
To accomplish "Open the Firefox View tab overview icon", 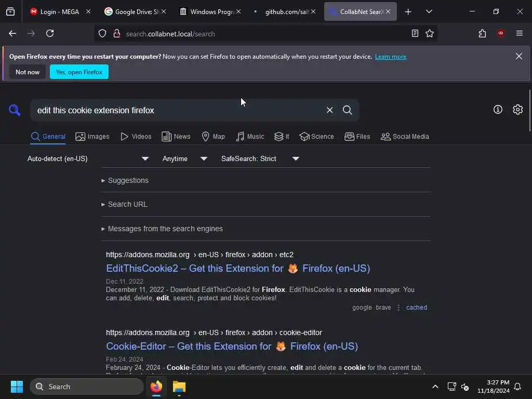I will [x=10, y=12].
